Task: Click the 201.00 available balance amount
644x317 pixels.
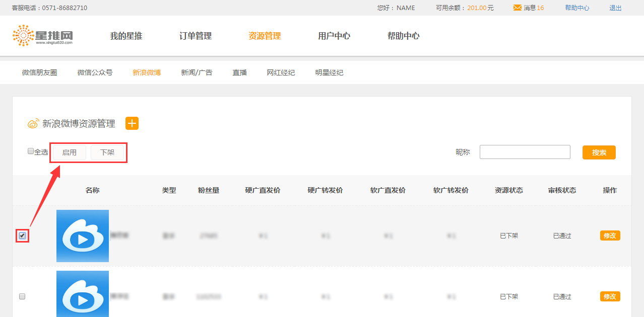Action: point(477,8)
